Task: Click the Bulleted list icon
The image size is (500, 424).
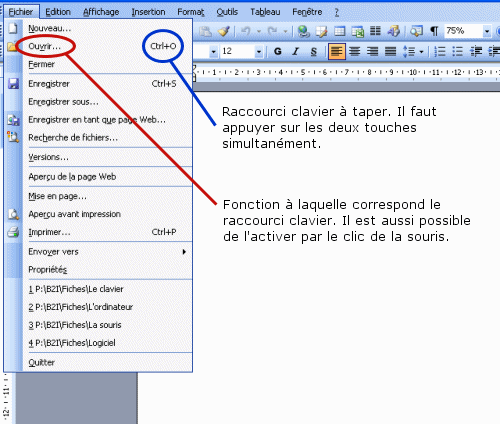Action: tap(458, 51)
